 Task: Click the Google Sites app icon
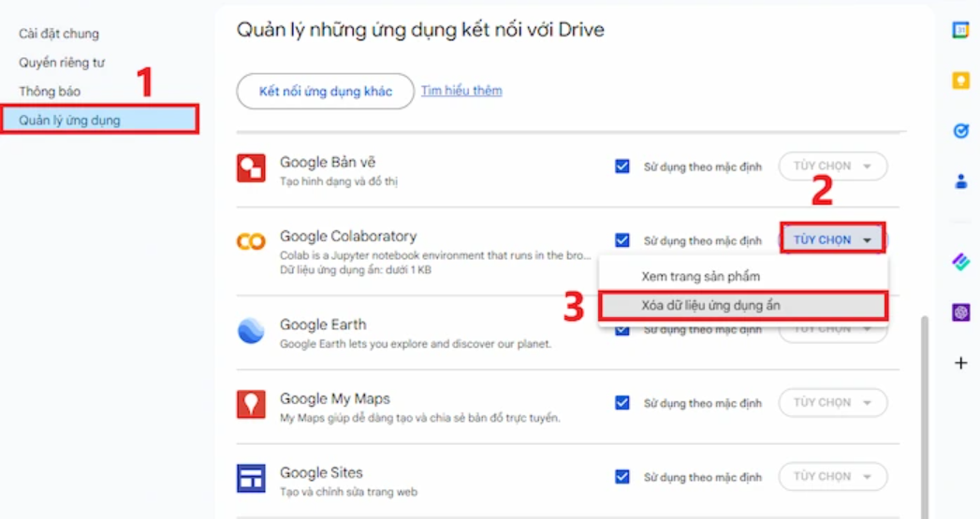[251, 479]
